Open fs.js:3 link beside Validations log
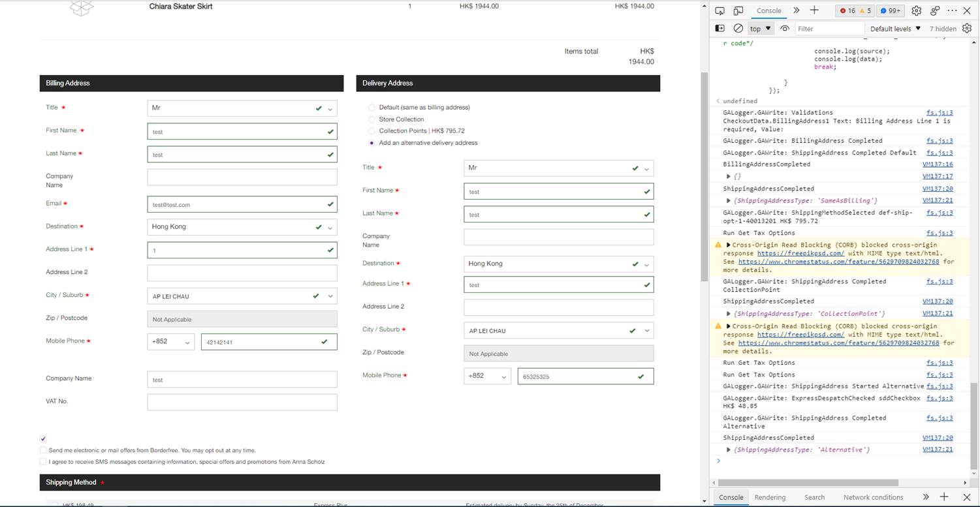 [x=940, y=113]
